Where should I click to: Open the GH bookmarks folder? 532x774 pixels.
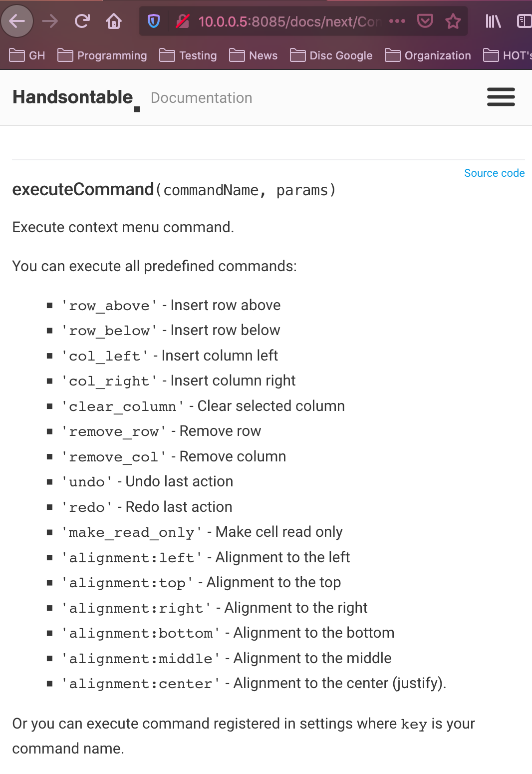coord(26,55)
